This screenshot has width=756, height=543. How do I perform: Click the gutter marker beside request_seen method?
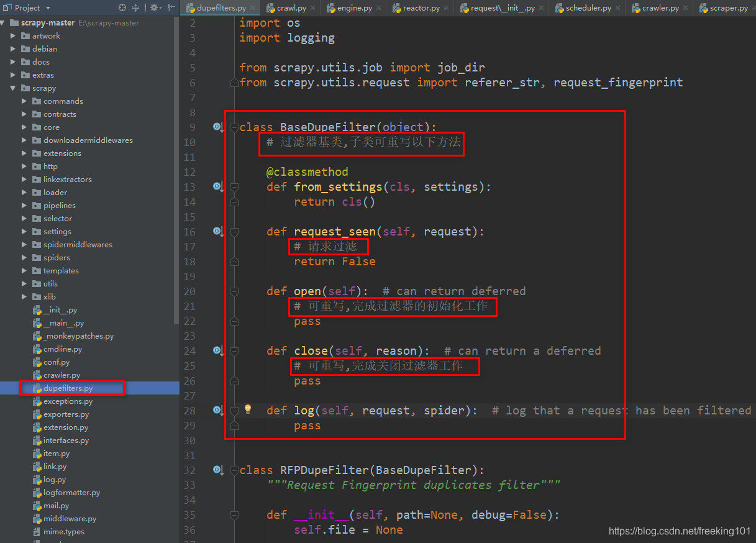217,231
